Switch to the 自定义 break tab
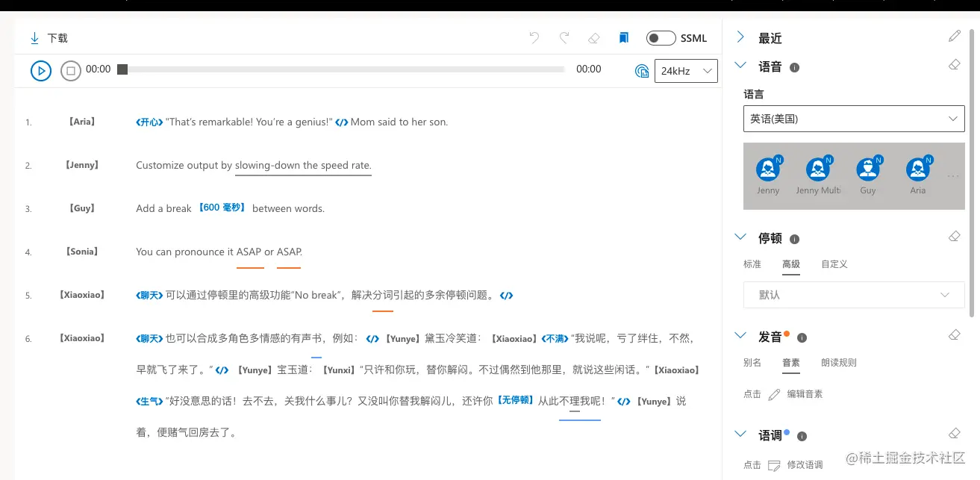Image resolution: width=980 pixels, height=480 pixels. (834, 264)
